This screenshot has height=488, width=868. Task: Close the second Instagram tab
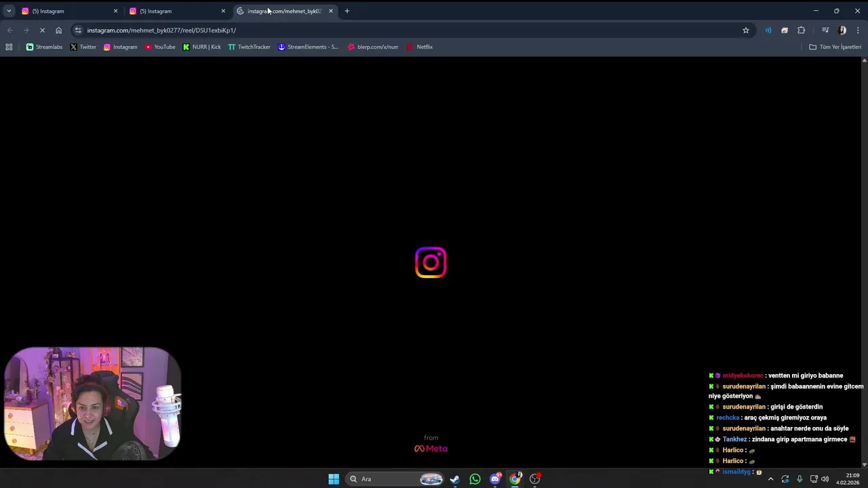223,11
